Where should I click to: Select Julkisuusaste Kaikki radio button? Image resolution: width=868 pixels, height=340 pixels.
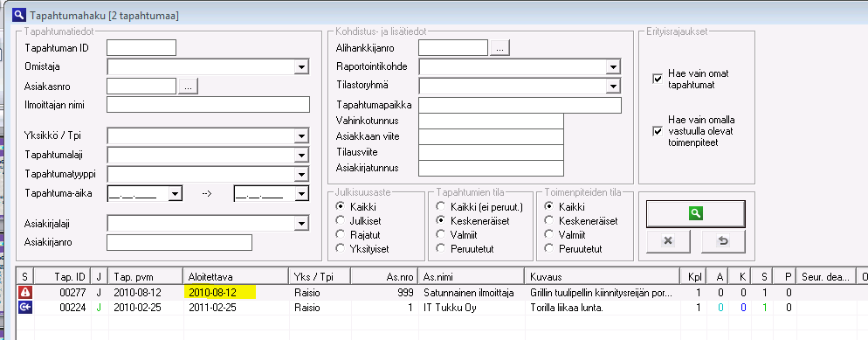click(x=341, y=206)
